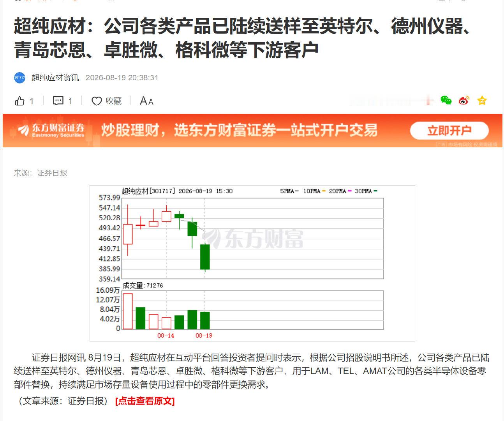Click the like count number beside thumbs-up
Image resolution: width=504 pixels, height=421 pixels.
pos(32,101)
